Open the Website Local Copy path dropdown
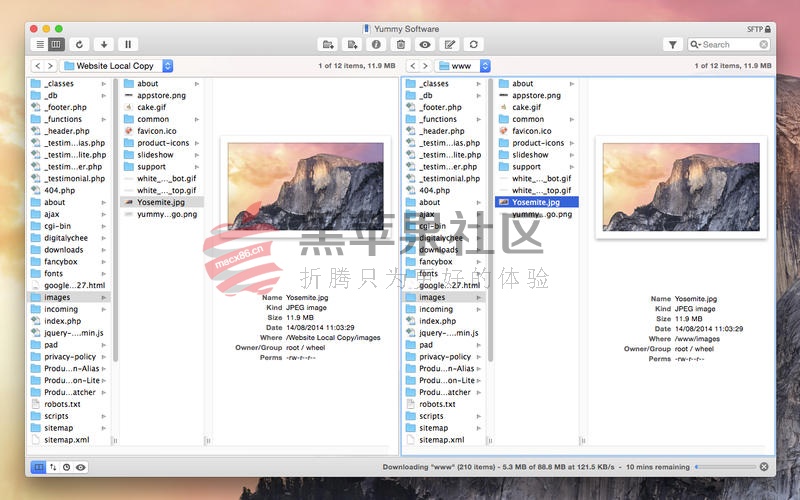Image resolution: width=800 pixels, height=500 pixels. tap(117, 66)
